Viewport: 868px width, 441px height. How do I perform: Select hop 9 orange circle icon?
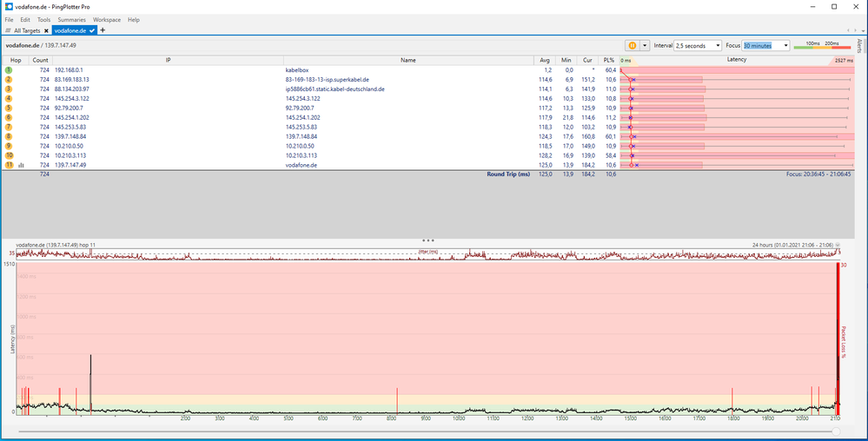click(x=9, y=146)
